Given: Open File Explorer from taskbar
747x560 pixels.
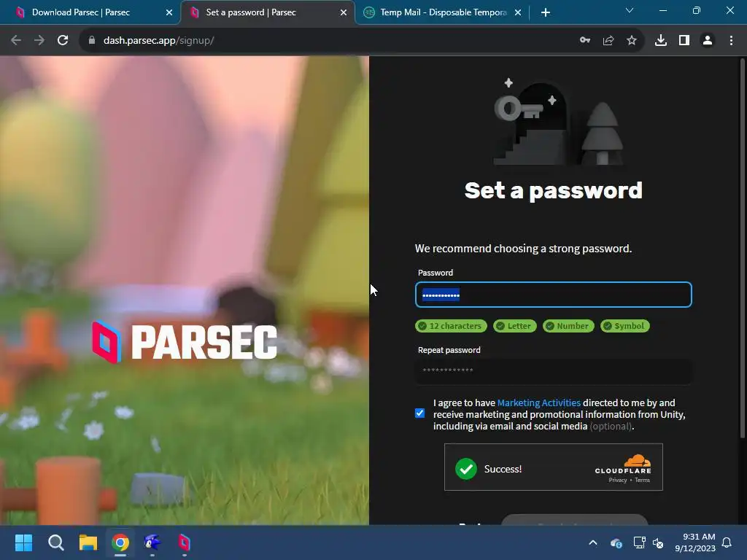Looking at the screenshot, I should pyautogui.click(x=88, y=542).
